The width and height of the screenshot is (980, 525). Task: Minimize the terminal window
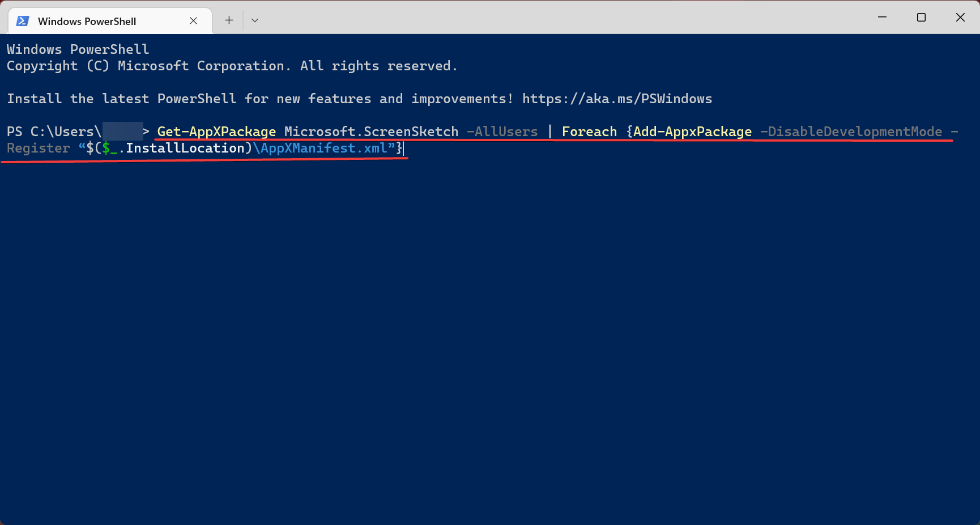[882, 18]
